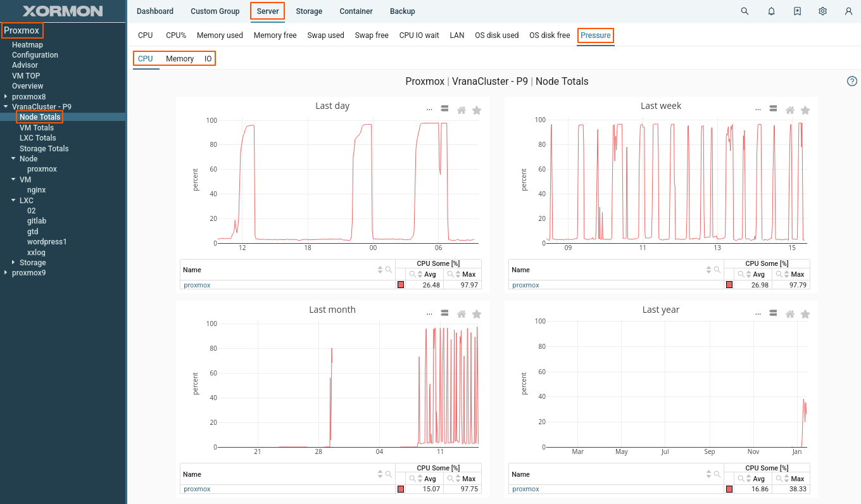Expand the proxmox8 tree node
Image resolution: width=861 pixels, height=504 pixels.
(x=6, y=97)
